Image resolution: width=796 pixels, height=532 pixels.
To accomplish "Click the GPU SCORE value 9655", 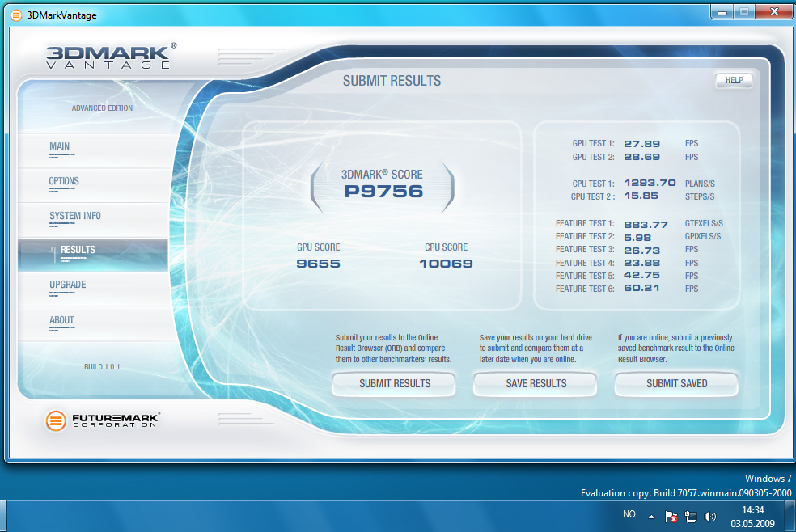I will 318,264.
